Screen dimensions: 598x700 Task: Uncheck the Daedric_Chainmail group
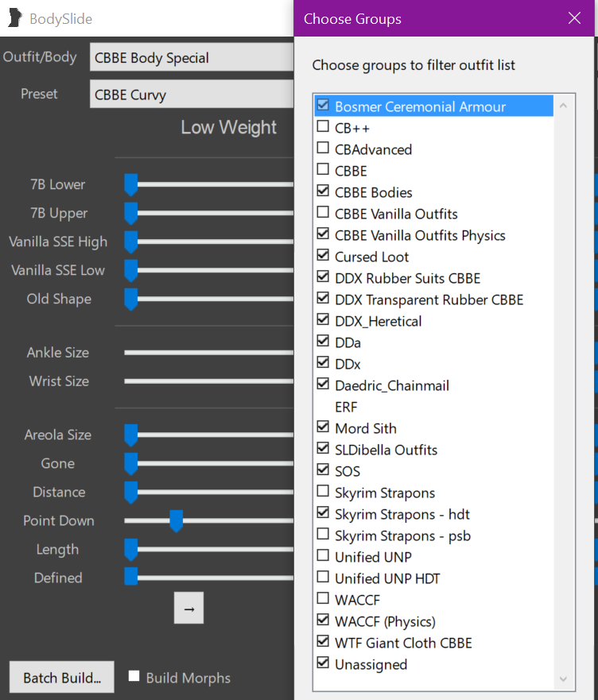[x=323, y=384]
